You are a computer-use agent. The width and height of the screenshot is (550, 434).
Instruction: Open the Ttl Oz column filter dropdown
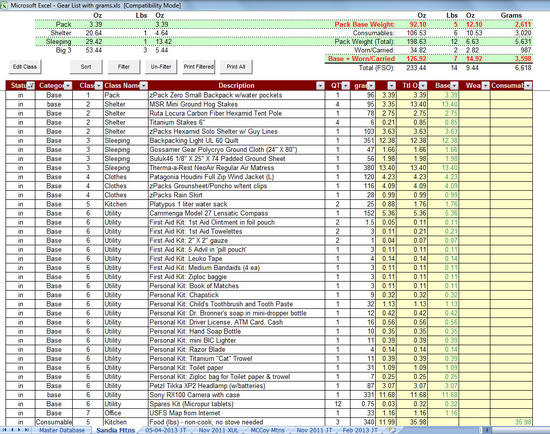[423, 86]
